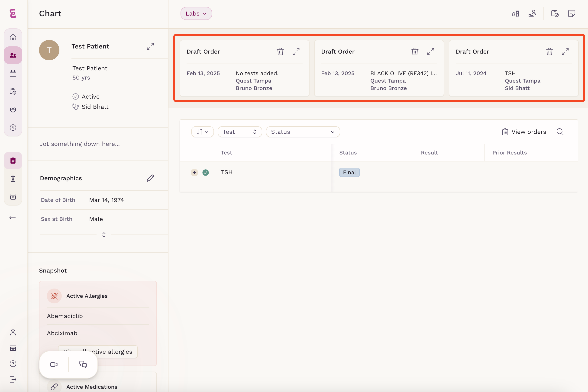Click the Active status under patient

point(90,96)
